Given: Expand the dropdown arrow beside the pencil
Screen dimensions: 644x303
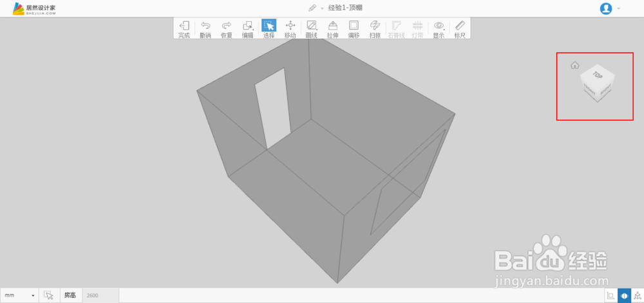Looking at the screenshot, I should 323,8.
